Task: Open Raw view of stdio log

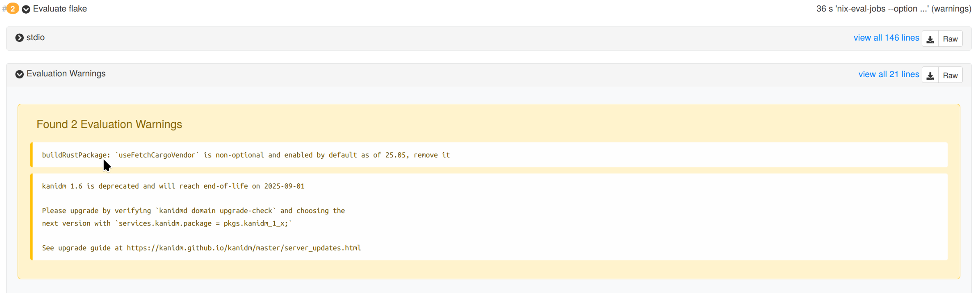Action: pos(950,39)
